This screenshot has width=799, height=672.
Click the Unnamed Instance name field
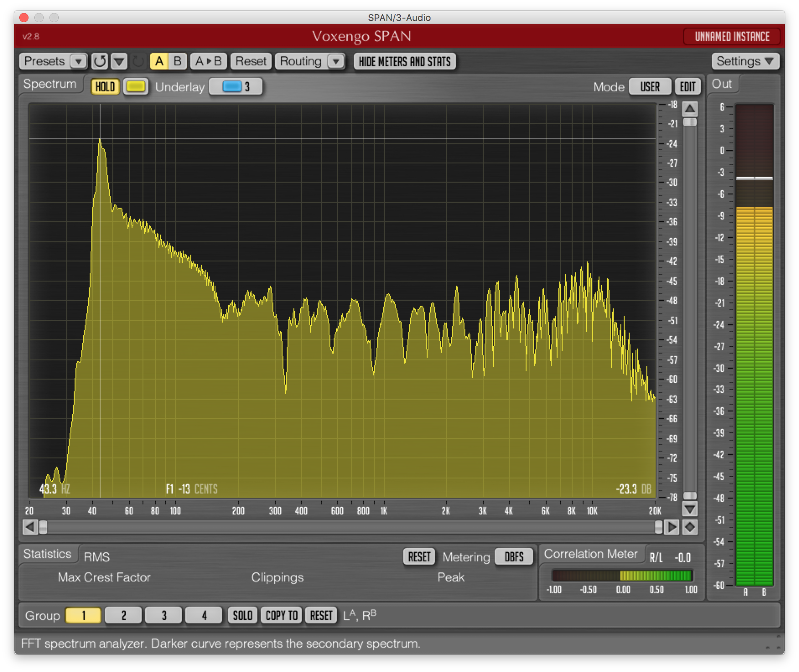click(732, 37)
